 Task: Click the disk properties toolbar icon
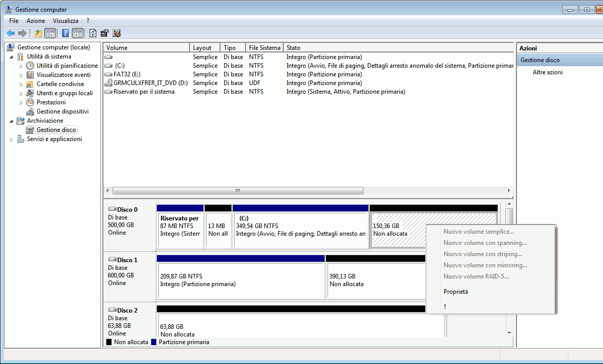point(104,34)
